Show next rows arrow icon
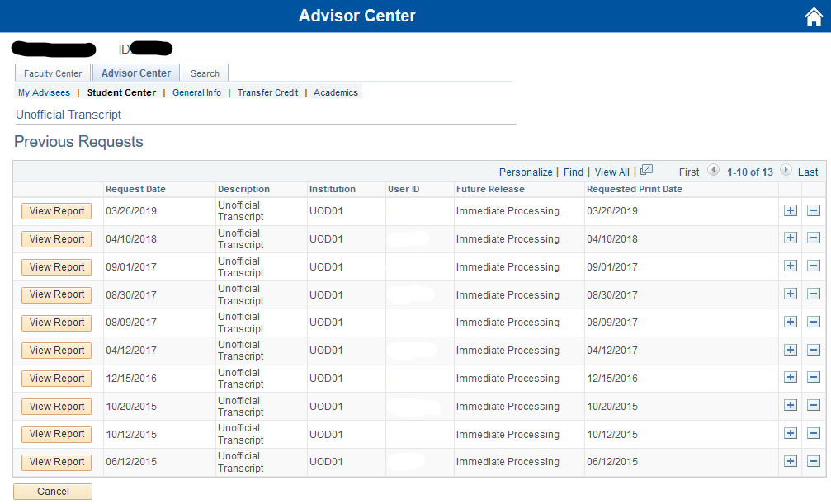The width and height of the screenshot is (831, 504). click(786, 170)
